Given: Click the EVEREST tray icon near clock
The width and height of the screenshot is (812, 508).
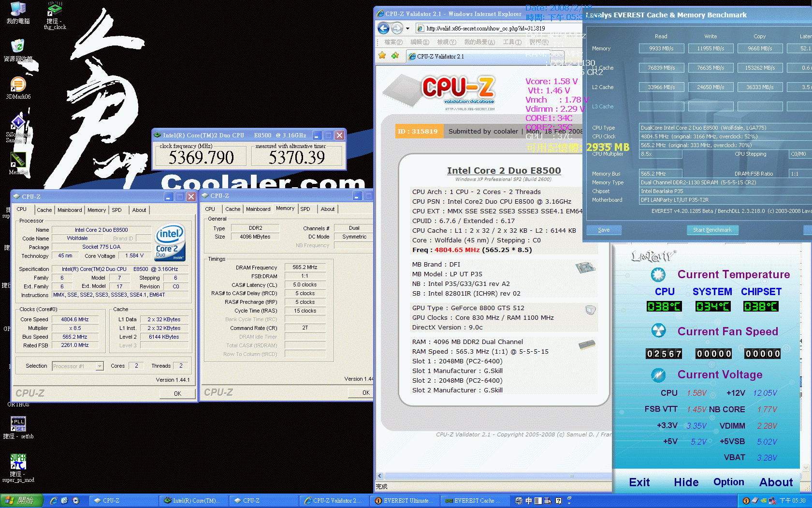Looking at the screenshot, I should (746, 501).
